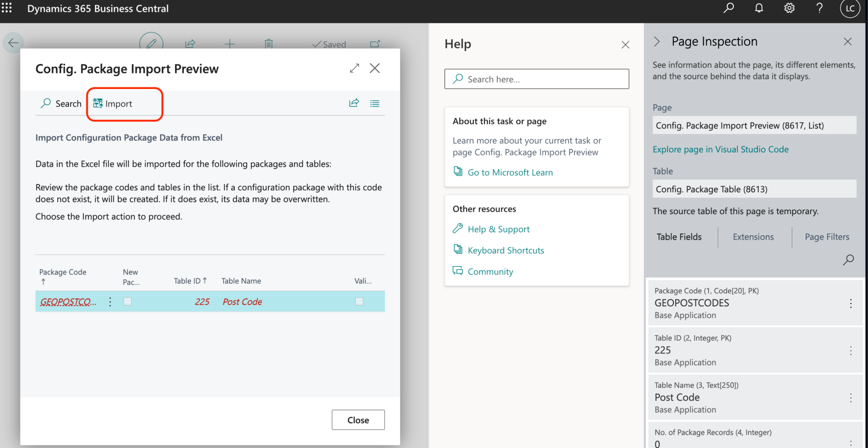Click the Help search input field
This screenshot has width=868, height=448.
537,79
